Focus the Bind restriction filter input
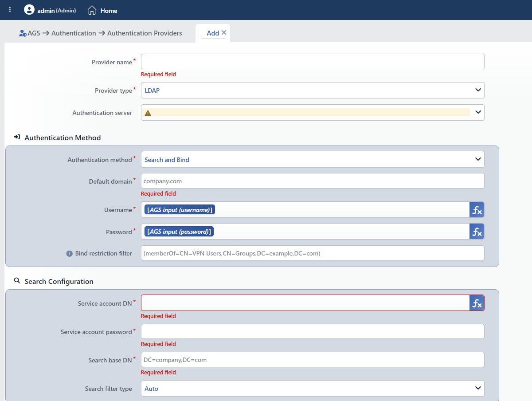The image size is (532, 401). 313,253
